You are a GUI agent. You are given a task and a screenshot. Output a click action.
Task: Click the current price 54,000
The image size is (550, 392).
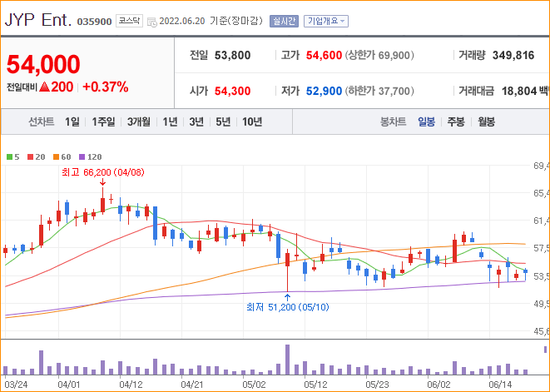pos(43,64)
